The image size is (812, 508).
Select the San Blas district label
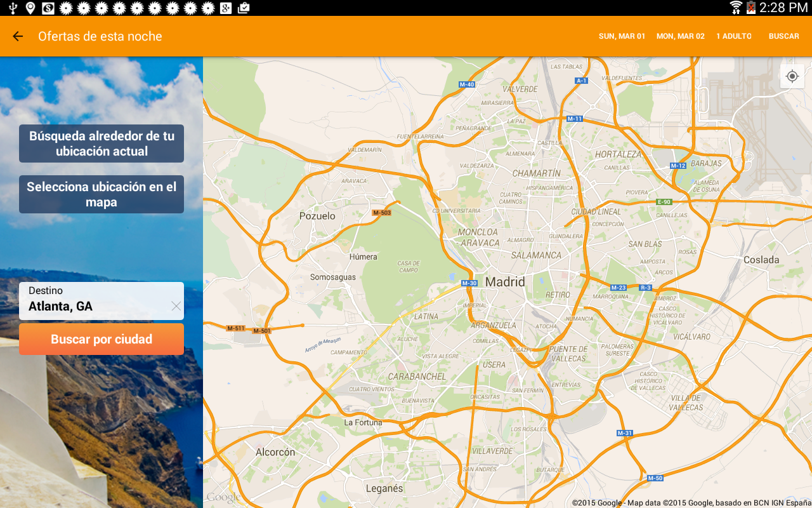[x=645, y=244]
